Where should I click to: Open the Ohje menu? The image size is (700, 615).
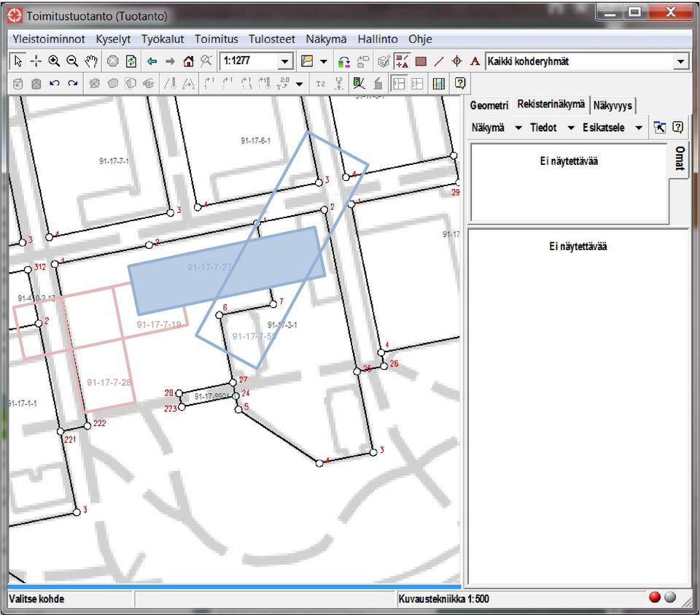420,39
